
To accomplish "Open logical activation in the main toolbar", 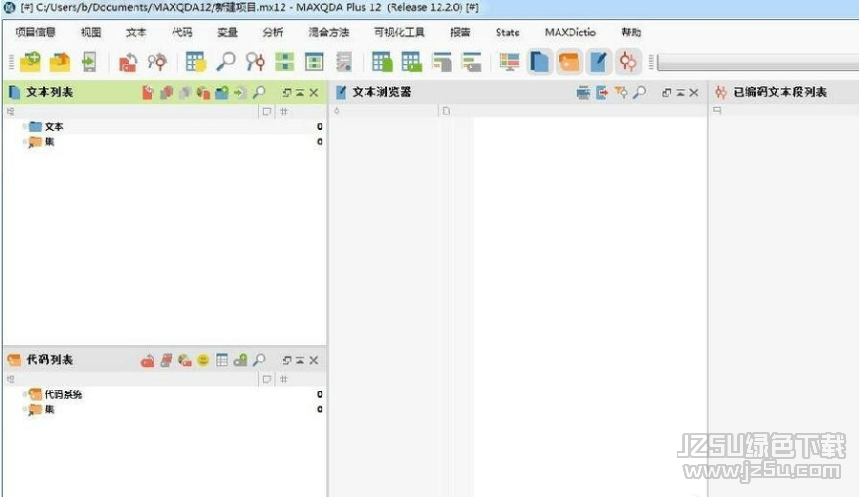I will (x=157, y=62).
